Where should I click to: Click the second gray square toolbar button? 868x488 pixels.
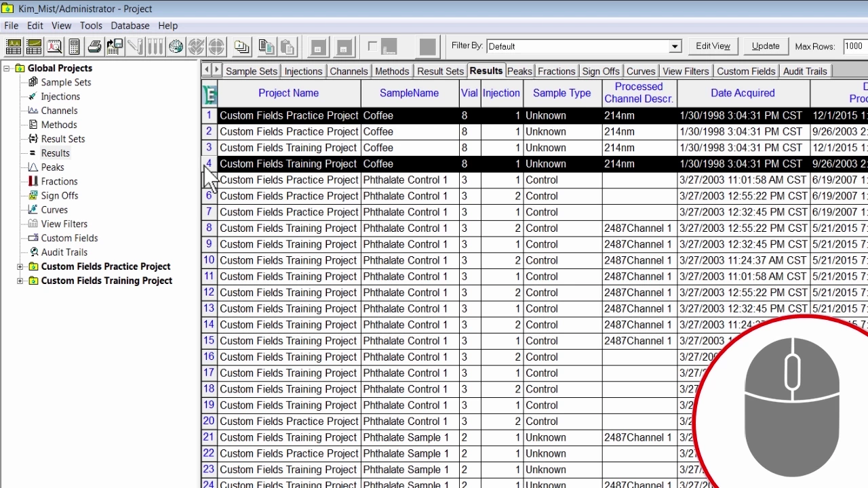coord(344,47)
